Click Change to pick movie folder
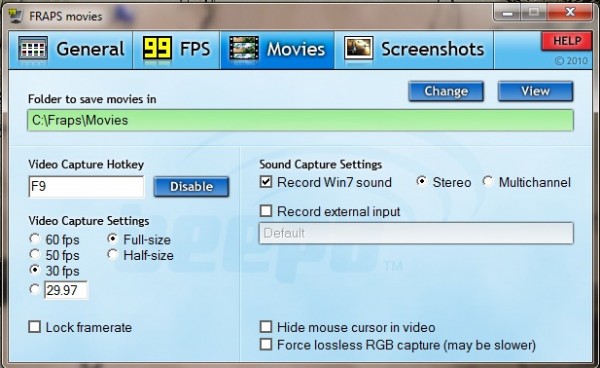The height and width of the screenshot is (368, 600). click(446, 91)
